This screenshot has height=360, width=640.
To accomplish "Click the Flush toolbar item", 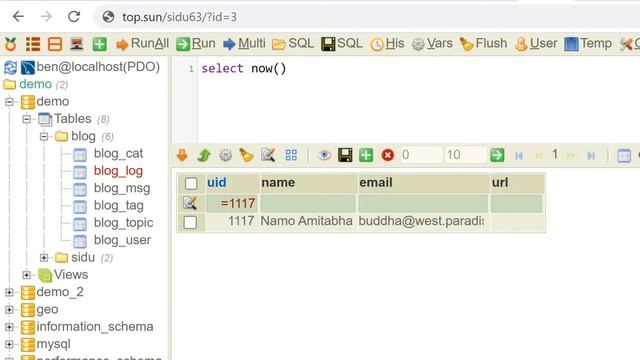I will (484, 43).
